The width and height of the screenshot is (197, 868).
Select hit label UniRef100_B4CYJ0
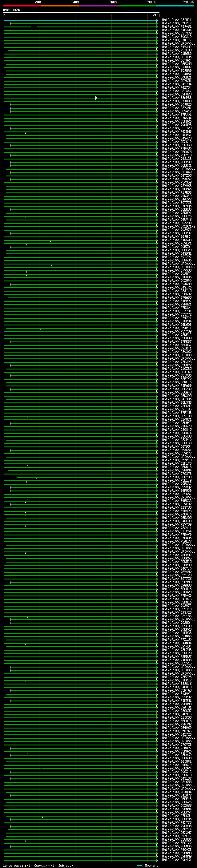pos(176,568)
